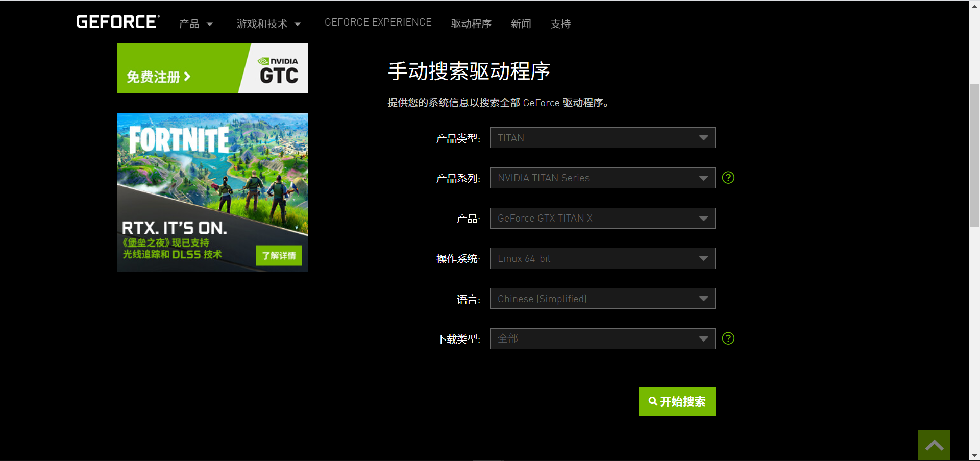Screen dimensions: 980x461
Task: Click the vertical scrollbar thumb
Action: click(x=974, y=155)
